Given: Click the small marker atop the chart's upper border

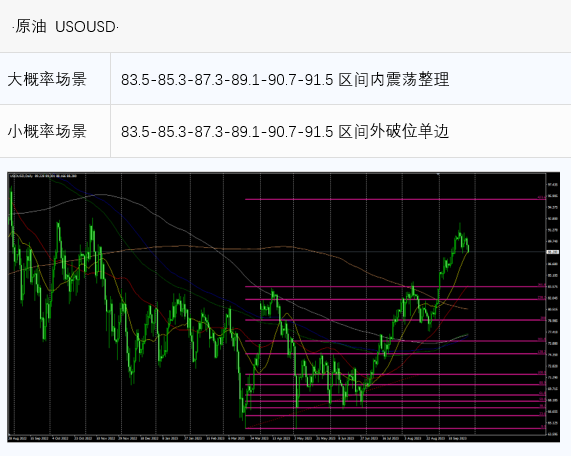Looking at the screenshot, I should 438,174.
